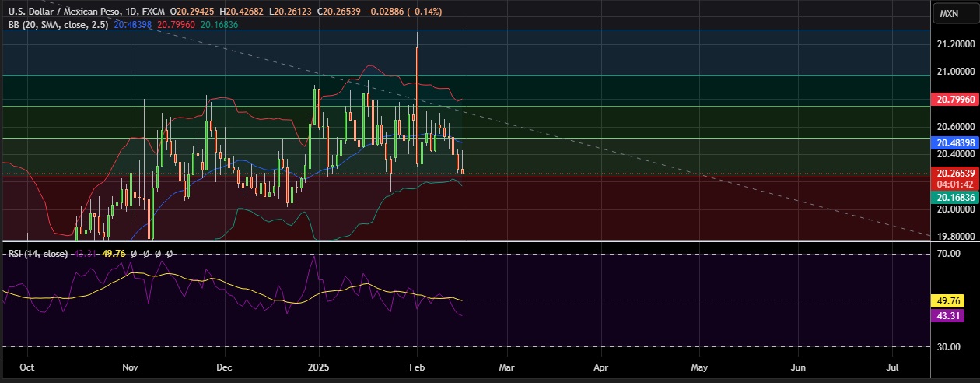The height and width of the screenshot is (383, 980).
Task: Click the 20.60000 price axis label
Action: pos(956,127)
